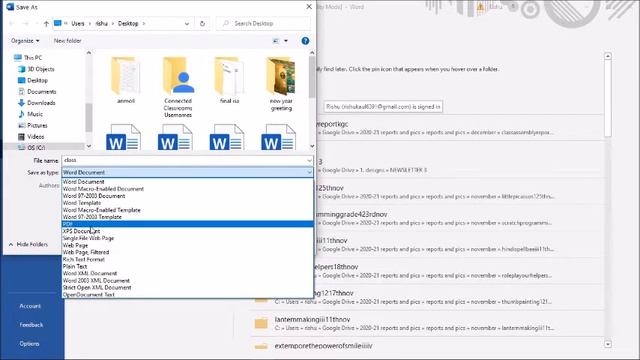Select Web Page, Filtered option

click(86, 252)
